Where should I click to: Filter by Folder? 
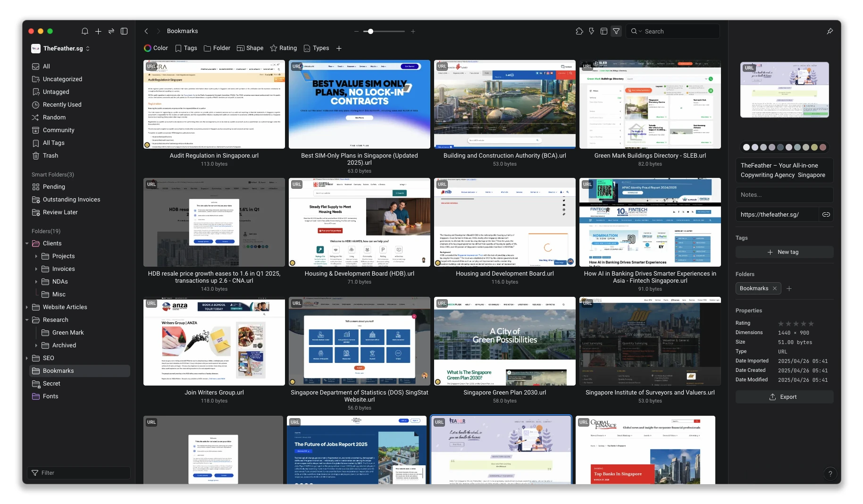pos(217,48)
